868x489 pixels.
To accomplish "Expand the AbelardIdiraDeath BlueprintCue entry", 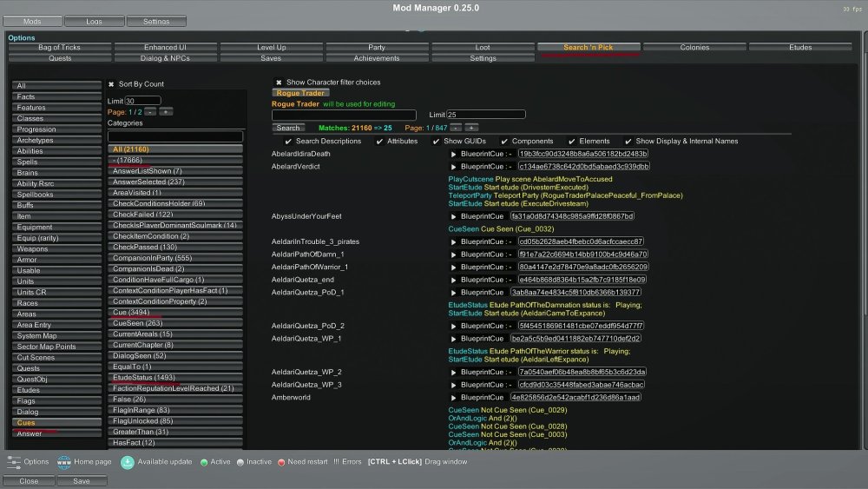I will click(453, 154).
